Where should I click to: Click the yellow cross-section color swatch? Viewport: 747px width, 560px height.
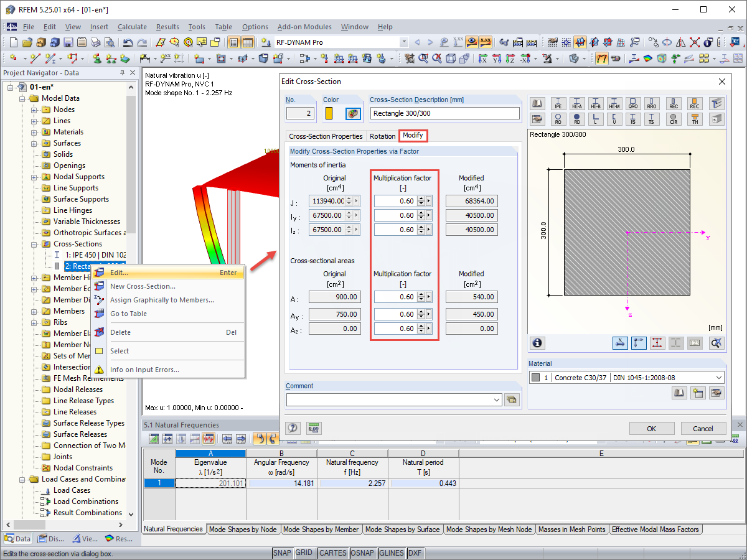click(329, 114)
